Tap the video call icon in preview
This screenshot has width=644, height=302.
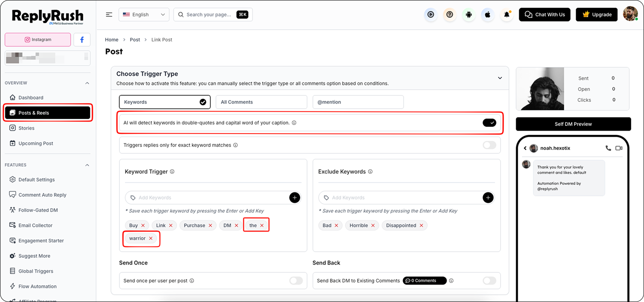point(619,148)
